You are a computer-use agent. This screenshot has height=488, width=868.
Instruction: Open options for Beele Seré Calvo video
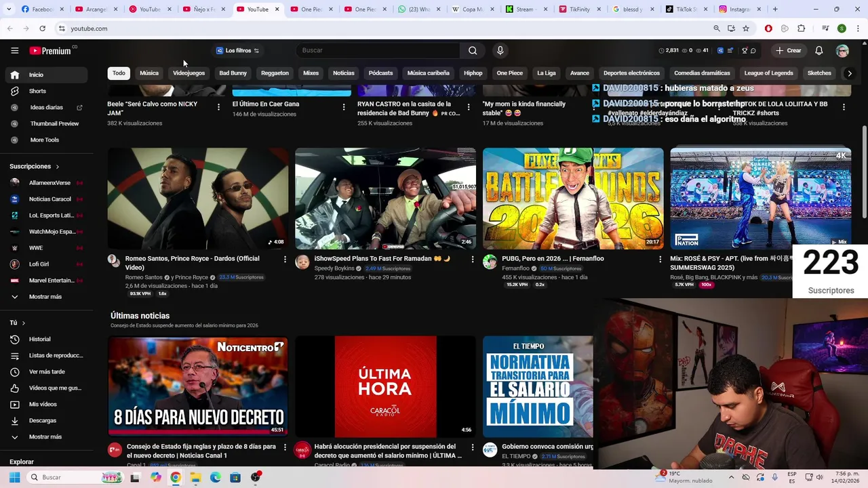218,107
